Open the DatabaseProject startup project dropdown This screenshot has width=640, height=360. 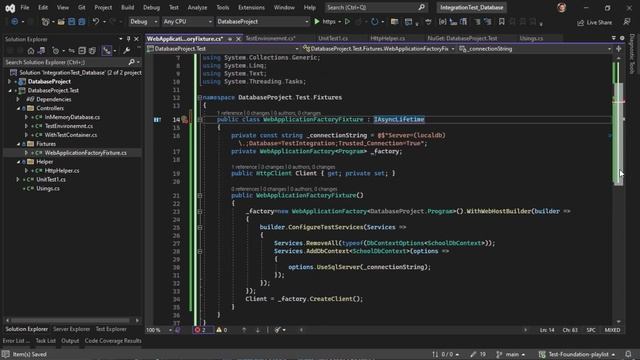pos(262,22)
